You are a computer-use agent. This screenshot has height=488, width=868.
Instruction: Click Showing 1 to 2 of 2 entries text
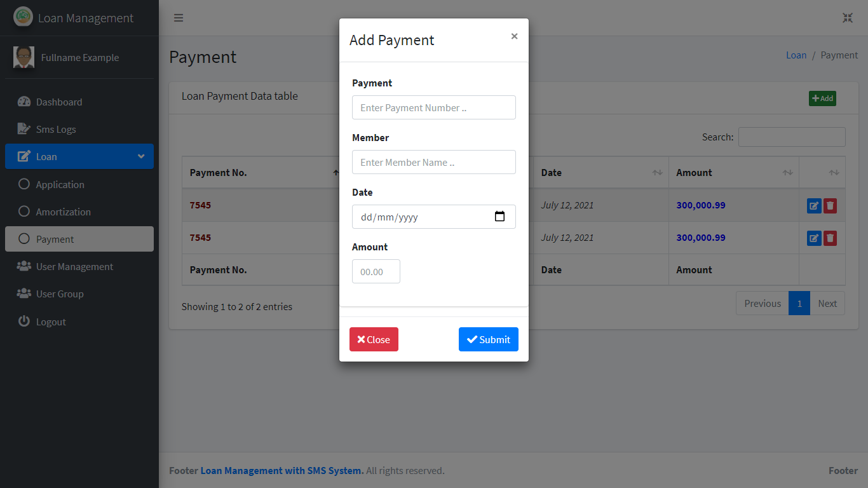(x=237, y=306)
